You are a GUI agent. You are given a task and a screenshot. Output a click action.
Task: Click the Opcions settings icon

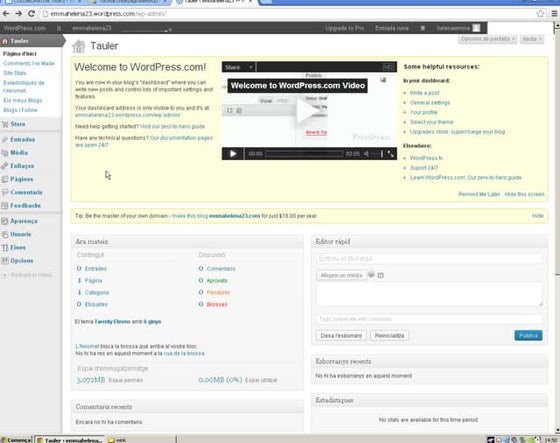(x=5, y=261)
